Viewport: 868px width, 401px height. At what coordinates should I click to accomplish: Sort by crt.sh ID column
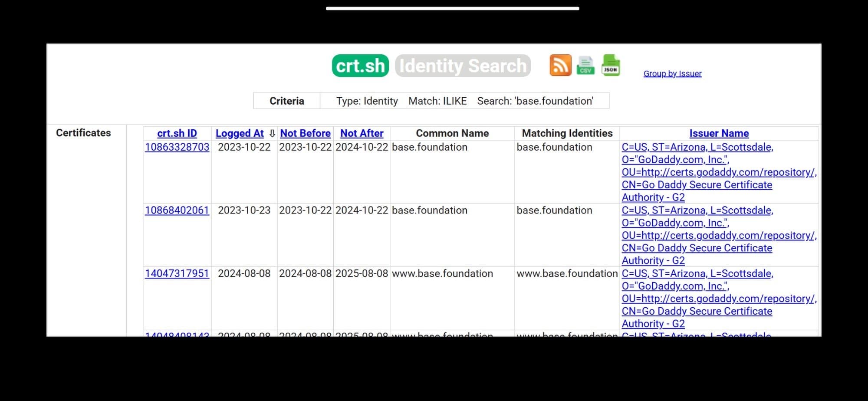coord(177,133)
